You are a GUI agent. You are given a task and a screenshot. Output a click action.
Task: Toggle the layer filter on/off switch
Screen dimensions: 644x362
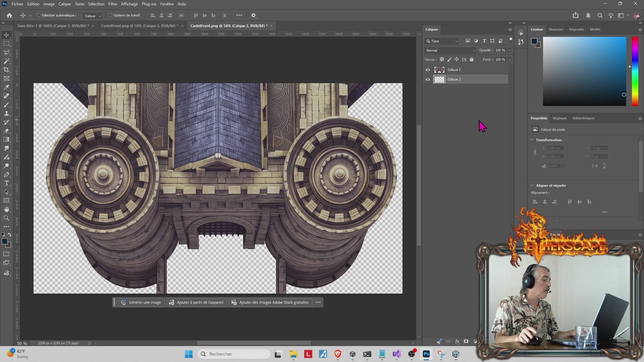tap(511, 40)
